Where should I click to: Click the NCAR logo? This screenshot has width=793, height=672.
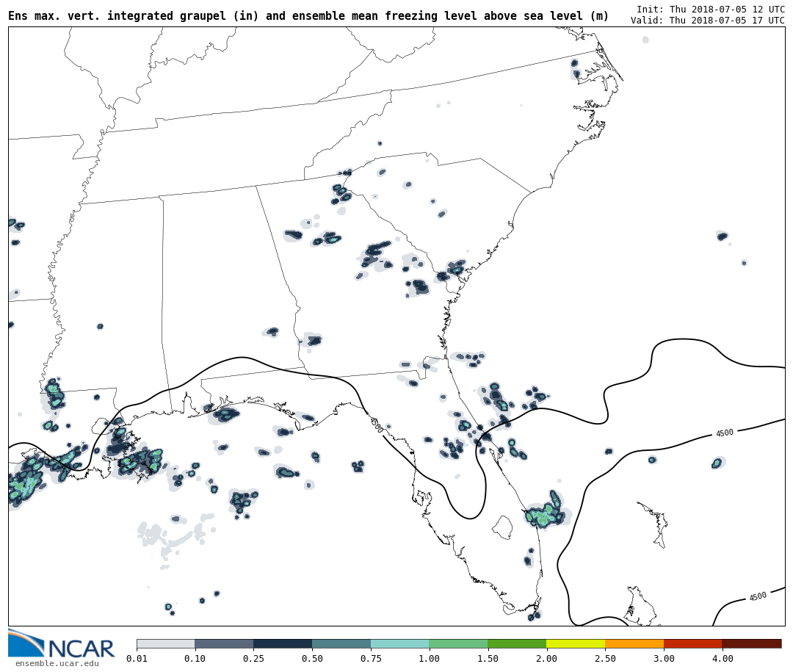(62, 645)
